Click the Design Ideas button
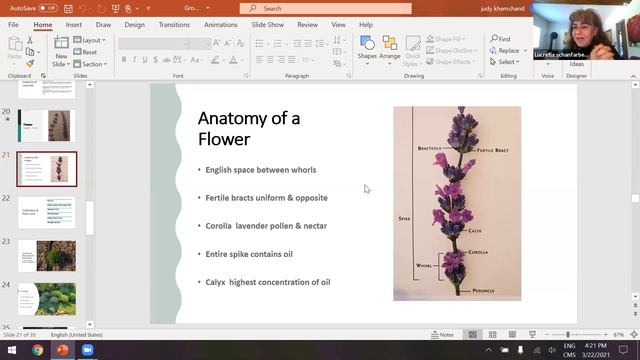 coord(576,64)
